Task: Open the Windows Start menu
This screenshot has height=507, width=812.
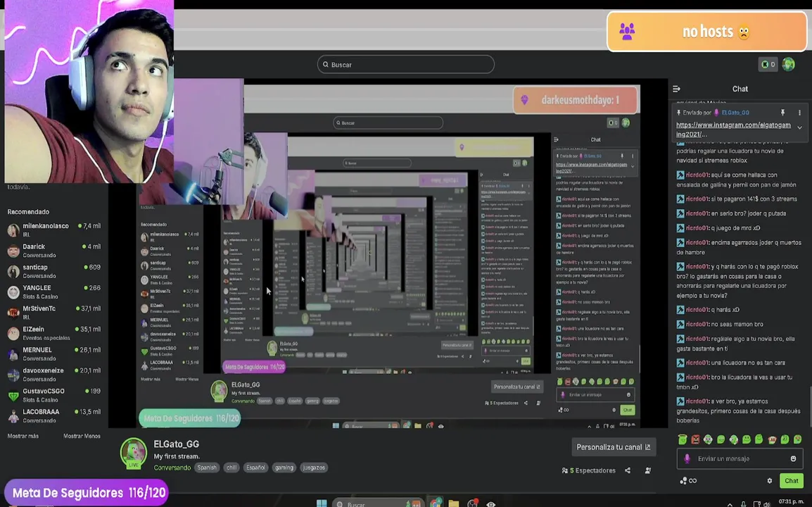Action: (322, 503)
